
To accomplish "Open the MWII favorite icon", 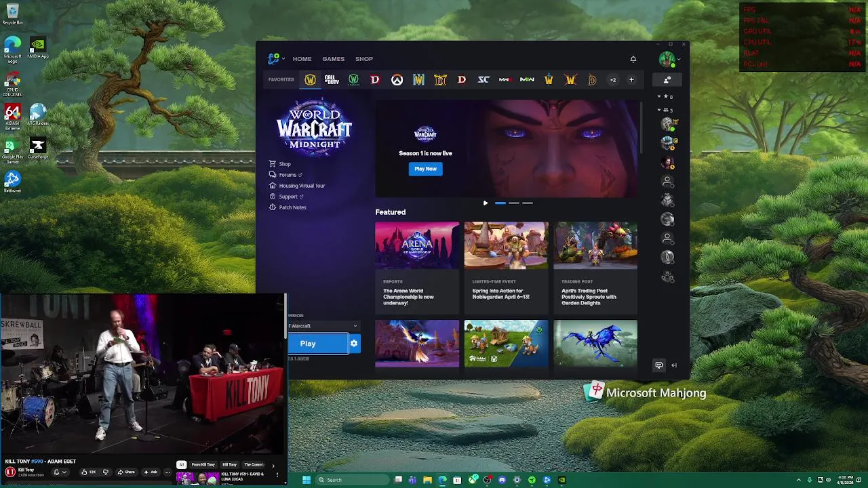I will pos(527,80).
